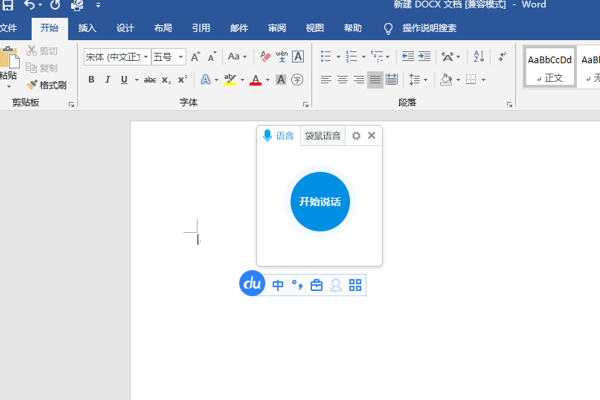Screen dimensions: 600x400
Task: Switch to the 布局 ribbon tab
Action: (x=163, y=28)
